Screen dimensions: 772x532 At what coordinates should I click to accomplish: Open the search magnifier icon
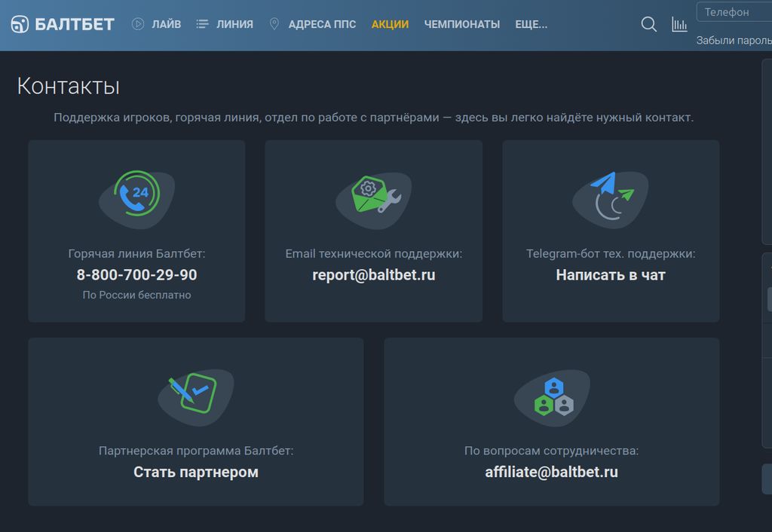(x=649, y=24)
